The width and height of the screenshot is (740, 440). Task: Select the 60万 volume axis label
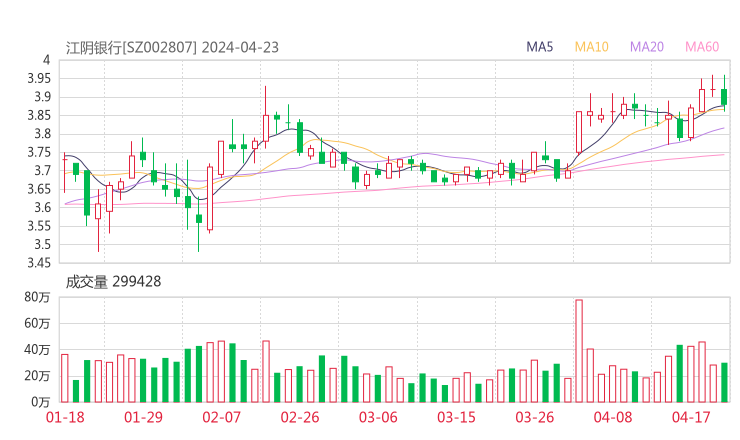click(x=37, y=323)
